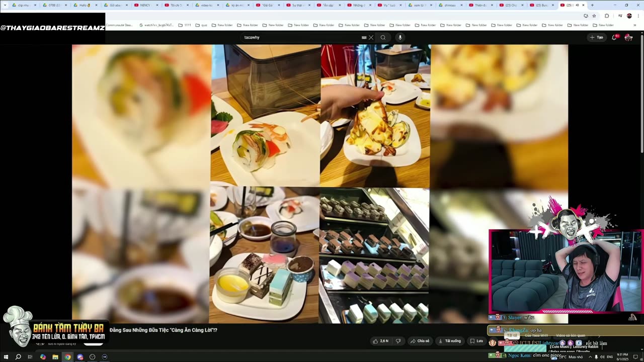Expand the bookmarks overflow chevron
This screenshot has width=644, height=362.
pyautogui.click(x=634, y=25)
